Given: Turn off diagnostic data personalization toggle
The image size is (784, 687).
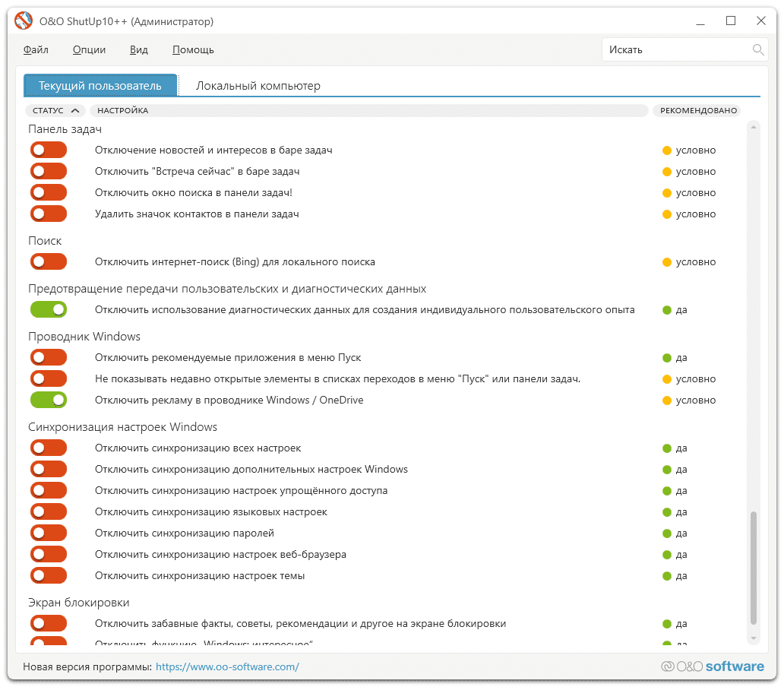Looking at the screenshot, I should click(x=49, y=310).
